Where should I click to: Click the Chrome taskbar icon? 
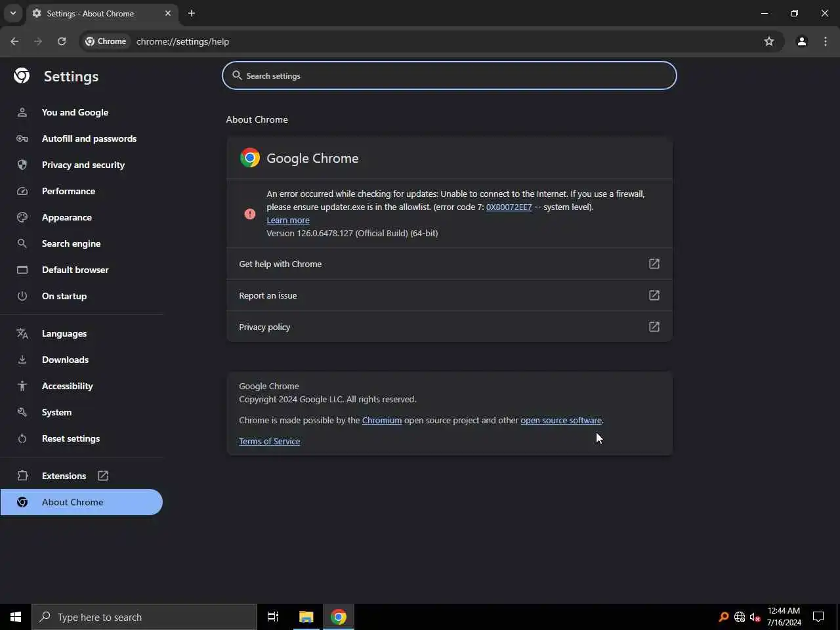coord(339,617)
